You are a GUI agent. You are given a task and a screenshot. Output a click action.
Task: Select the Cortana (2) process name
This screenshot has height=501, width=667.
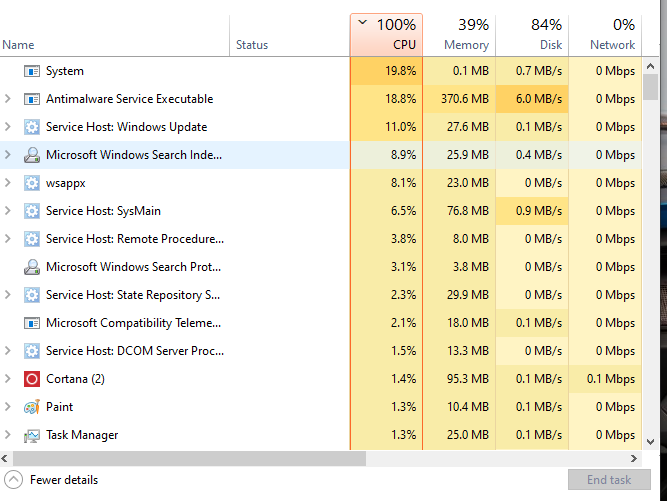click(75, 379)
